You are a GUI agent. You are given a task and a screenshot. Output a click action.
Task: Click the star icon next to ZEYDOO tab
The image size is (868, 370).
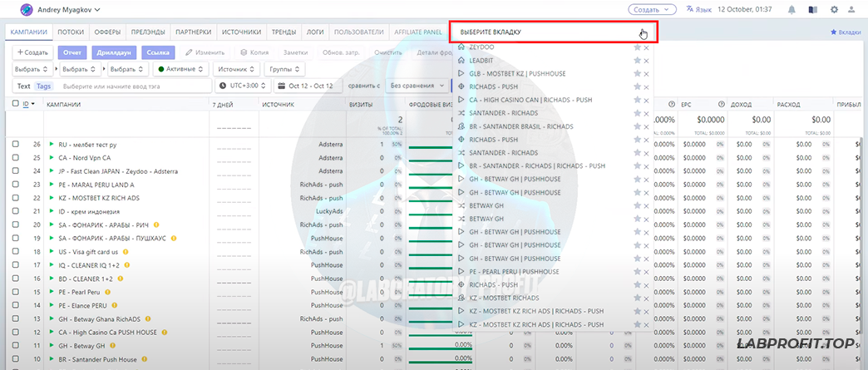(637, 47)
